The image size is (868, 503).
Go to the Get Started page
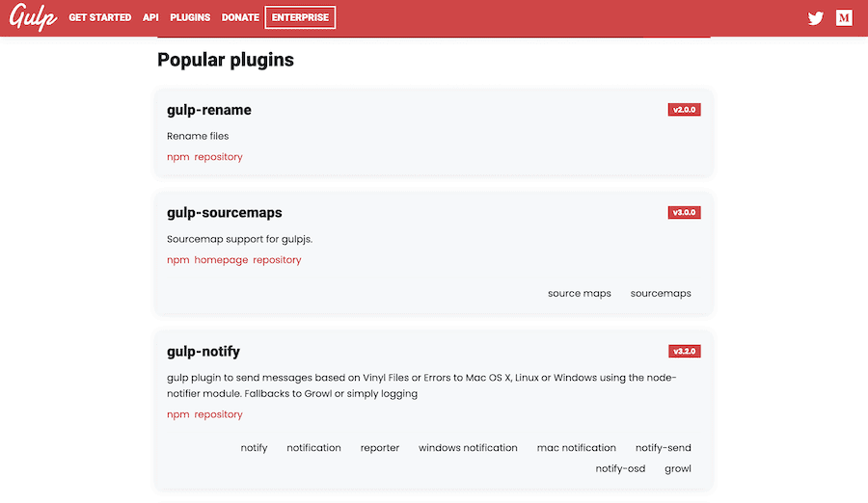(99, 17)
